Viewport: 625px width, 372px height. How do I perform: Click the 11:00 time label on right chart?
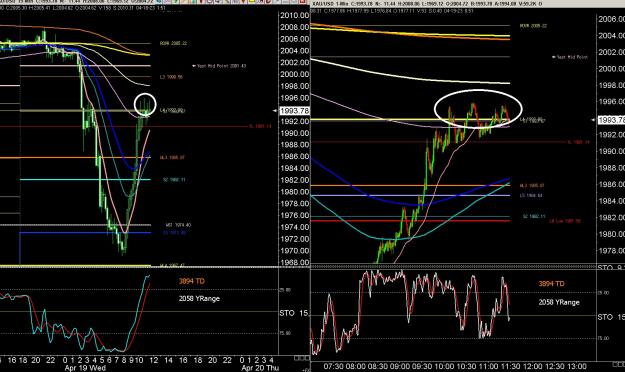coord(488,366)
